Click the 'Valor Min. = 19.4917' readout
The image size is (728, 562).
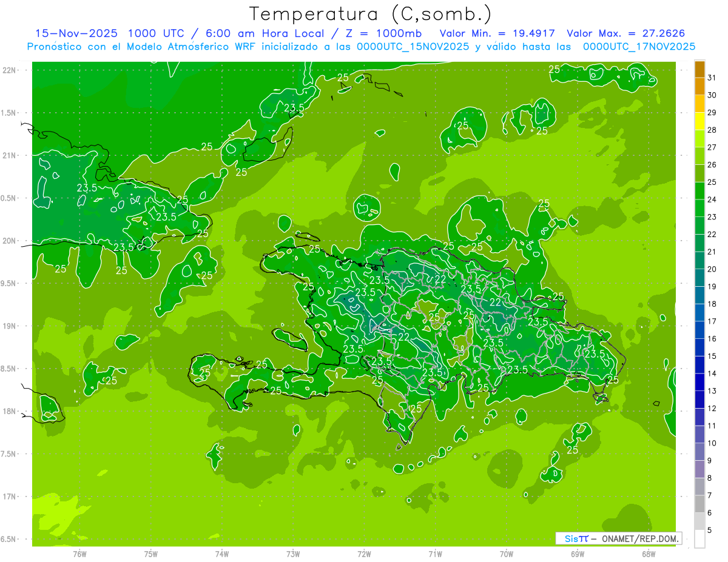[497, 33]
